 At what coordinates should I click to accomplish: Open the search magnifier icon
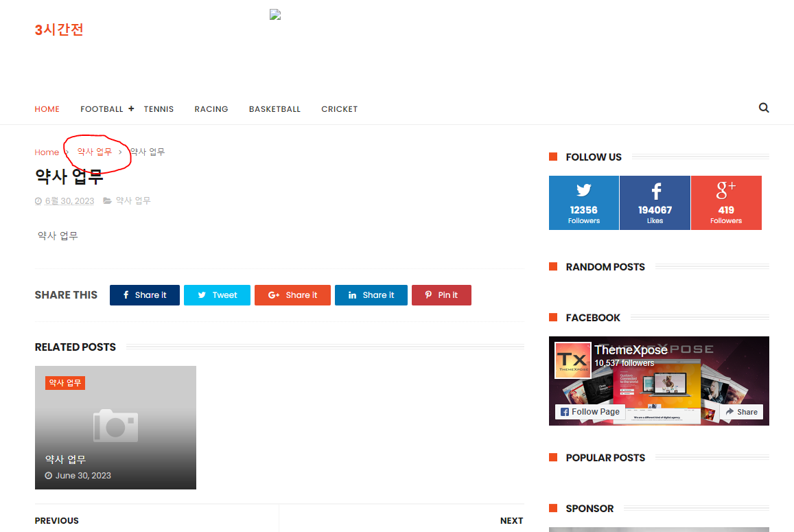tap(764, 107)
